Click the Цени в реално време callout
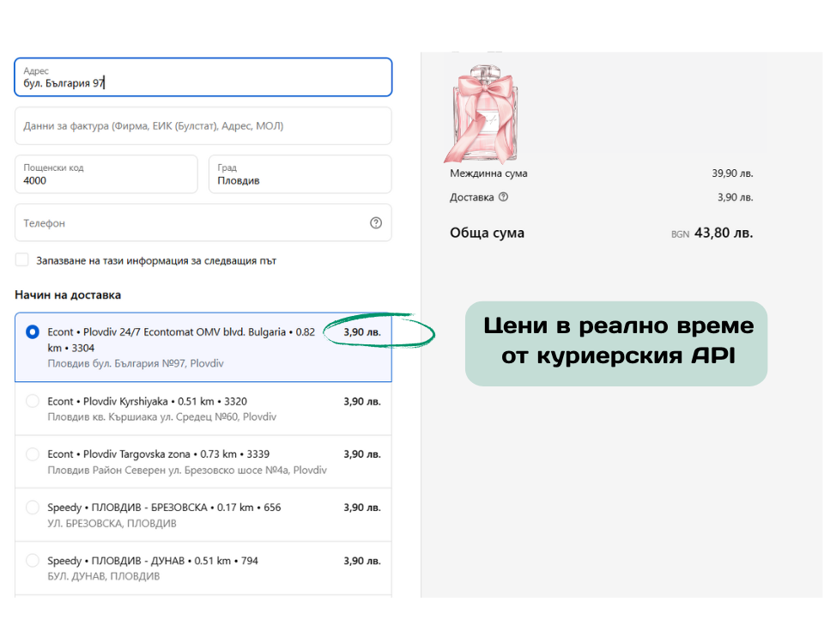 [x=617, y=341]
